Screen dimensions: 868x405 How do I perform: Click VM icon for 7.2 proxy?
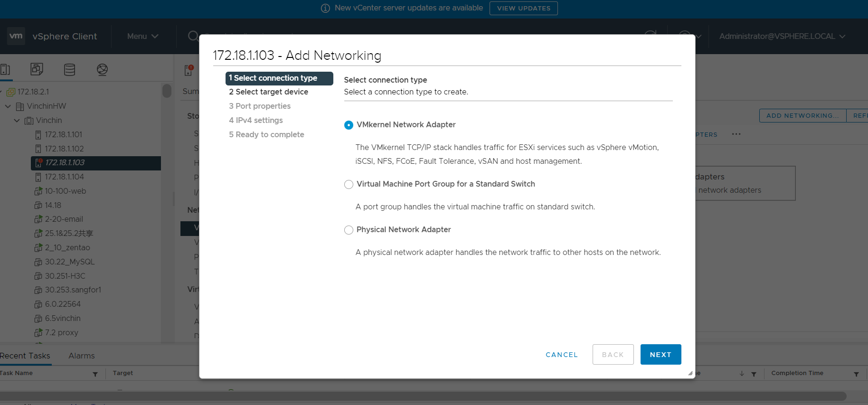[38, 333]
